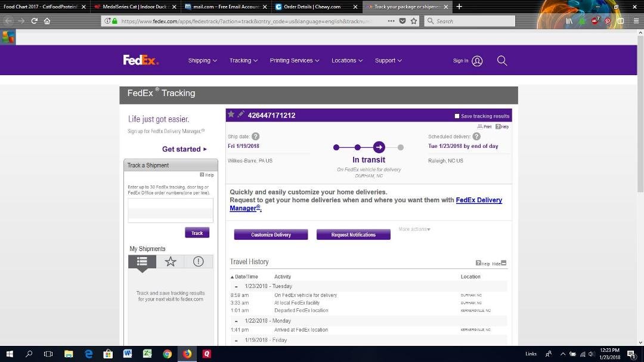Image resolution: width=644 pixels, height=362 pixels.
Task: Check Save tracking results checkbox
Action: [x=457, y=116]
